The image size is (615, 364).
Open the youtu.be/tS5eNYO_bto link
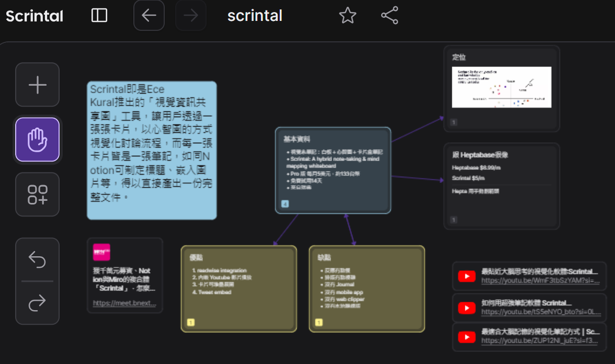541,312
